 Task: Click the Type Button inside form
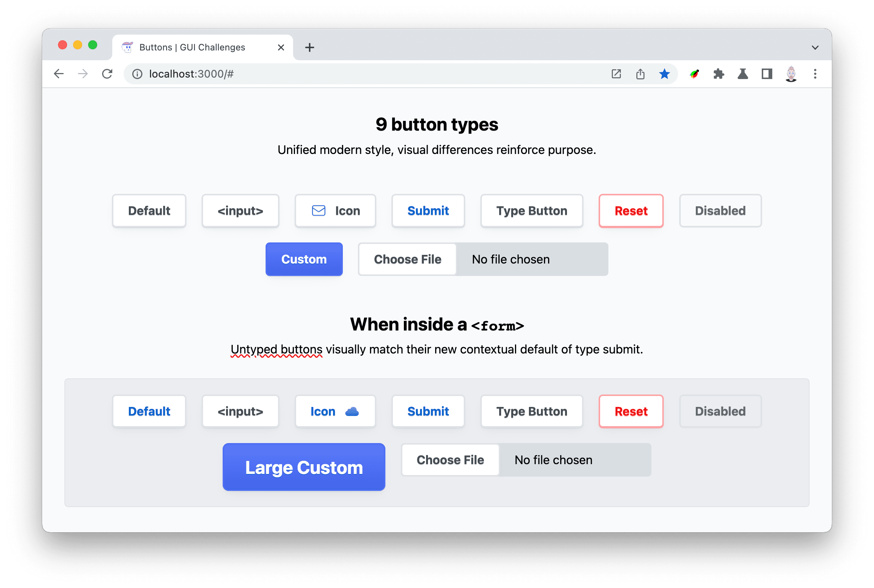pos(532,411)
